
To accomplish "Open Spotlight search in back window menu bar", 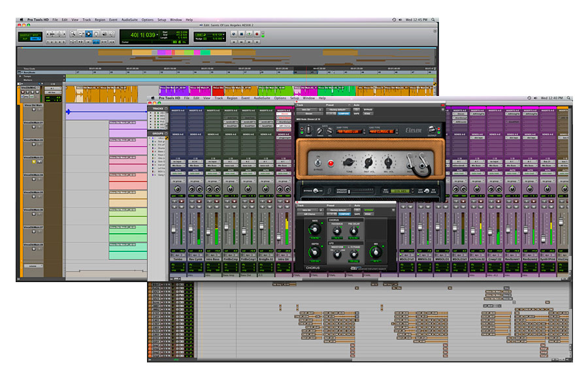I will [x=433, y=20].
